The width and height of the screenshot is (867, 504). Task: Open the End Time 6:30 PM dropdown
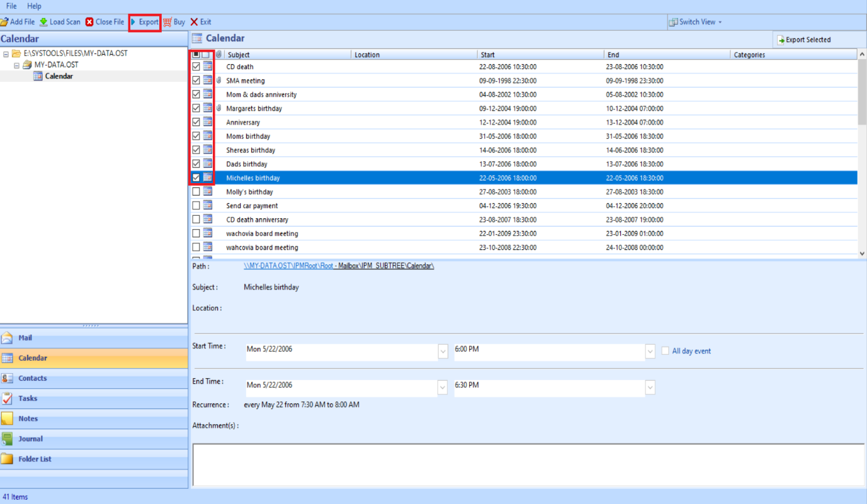[650, 388]
